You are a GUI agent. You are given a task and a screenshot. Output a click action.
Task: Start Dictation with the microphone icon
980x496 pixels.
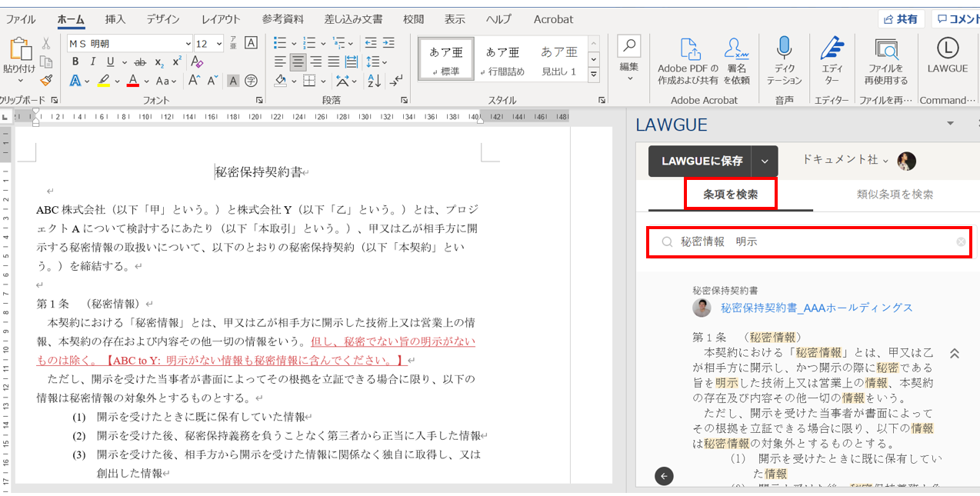784,49
